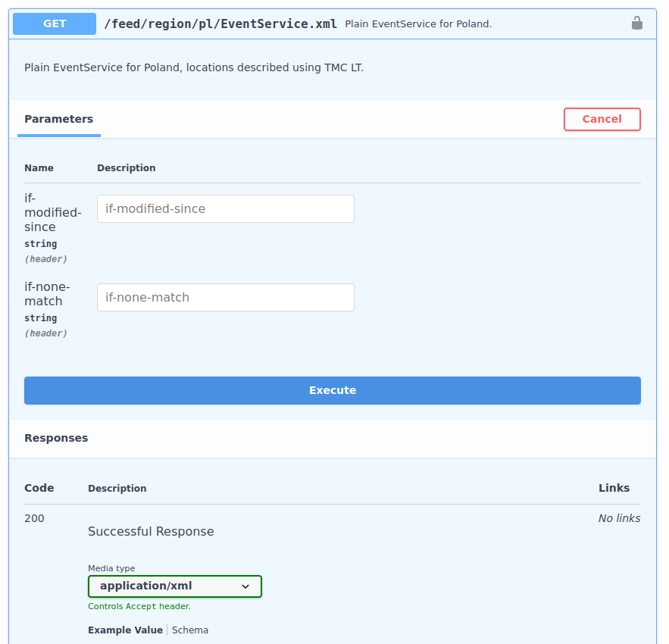Click the Plain EventService for Poland summary text
The height and width of the screenshot is (644, 669).
(x=417, y=23)
